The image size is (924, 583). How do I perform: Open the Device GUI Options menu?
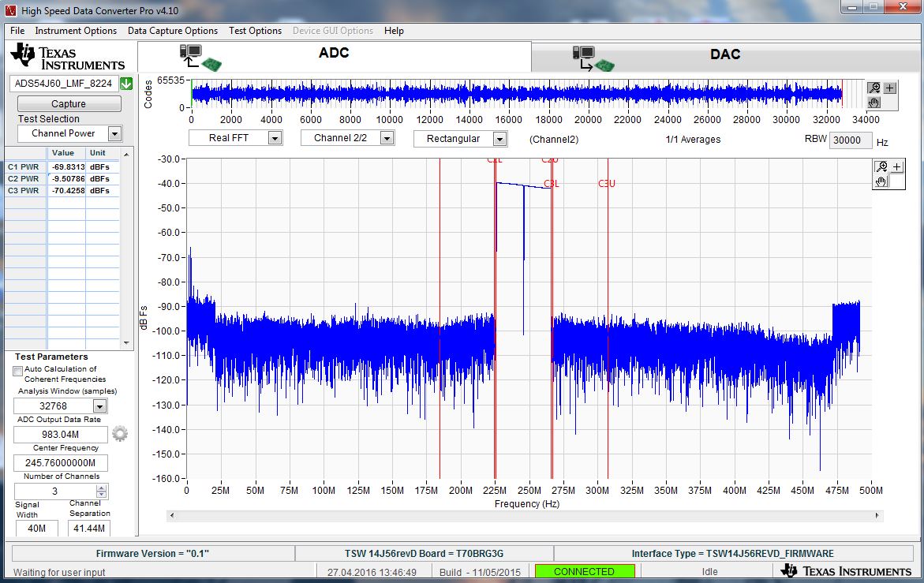[333, 31]
